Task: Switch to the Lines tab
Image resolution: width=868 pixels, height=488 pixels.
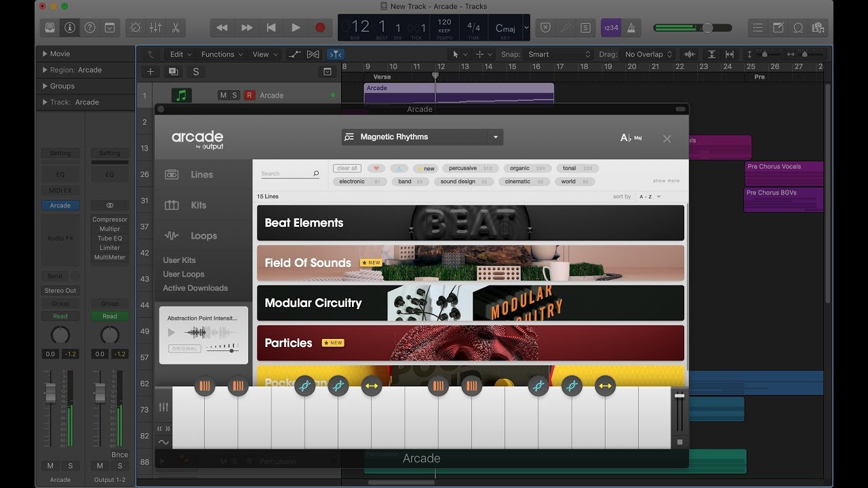Action: click(202, 174)
